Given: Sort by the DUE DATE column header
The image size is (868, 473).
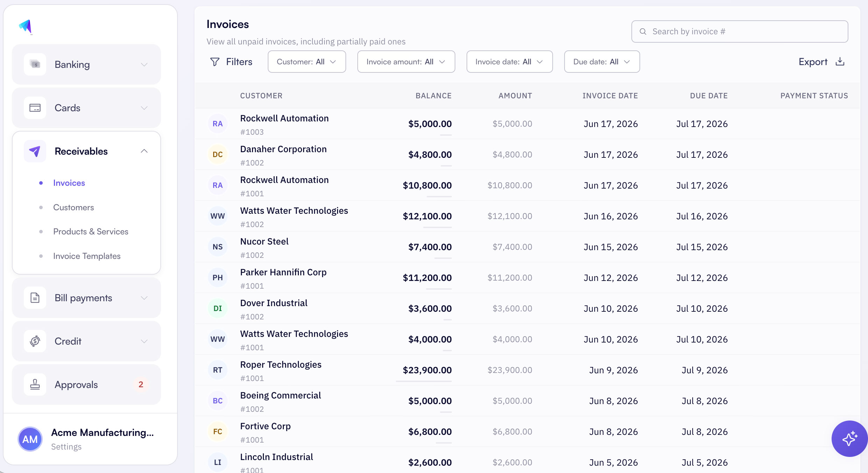Looking at the screenshot, I should pos(709,96).
